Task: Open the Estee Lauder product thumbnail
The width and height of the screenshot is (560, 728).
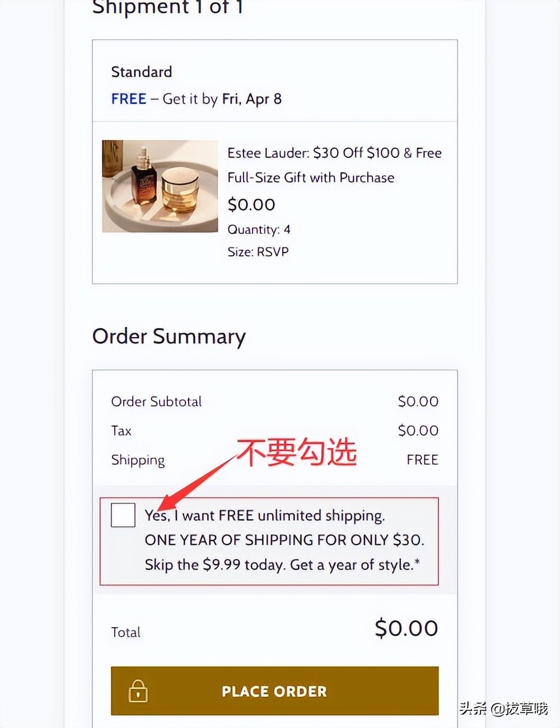Action: click(x=160, y=186)
